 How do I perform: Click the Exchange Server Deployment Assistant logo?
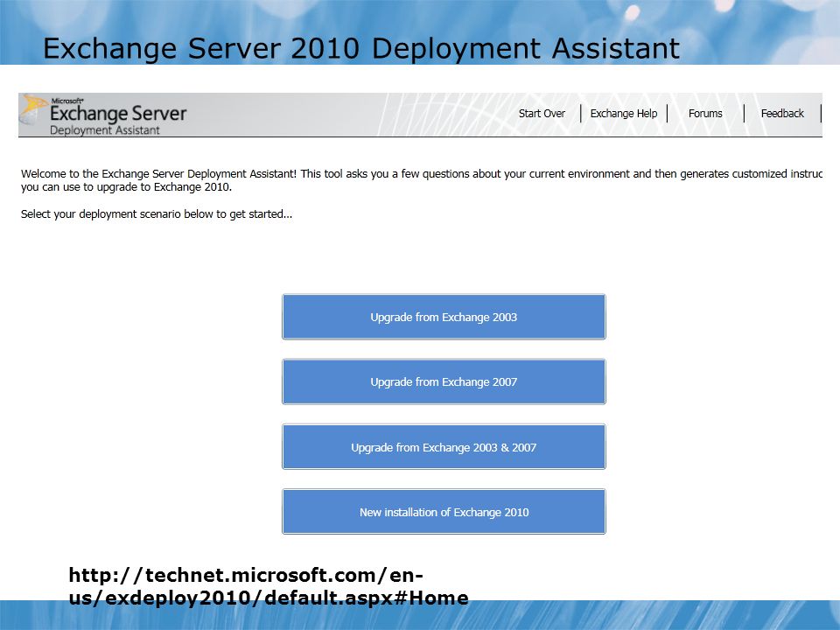(103, 115)
